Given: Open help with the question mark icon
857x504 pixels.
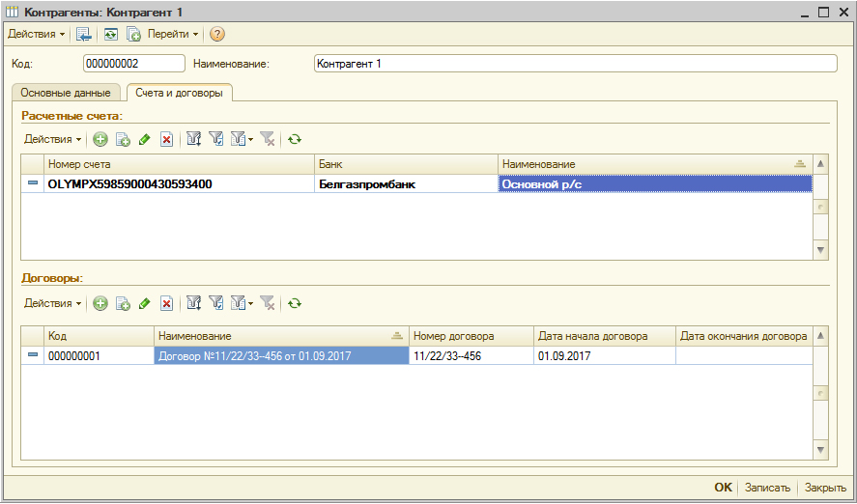Looking at the screenshot, I should pyautogui.click(x=217, y=34).
